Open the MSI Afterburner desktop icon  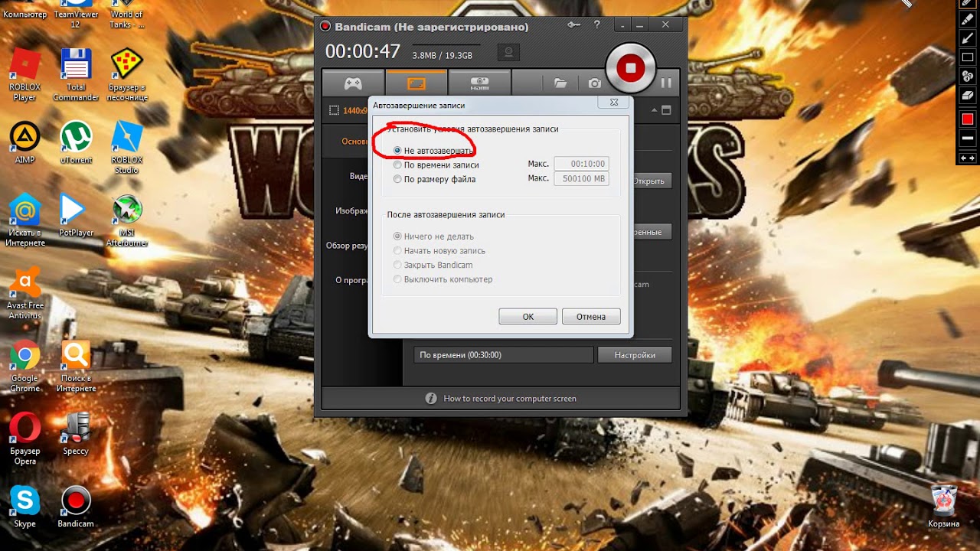(x=127, y=220)
